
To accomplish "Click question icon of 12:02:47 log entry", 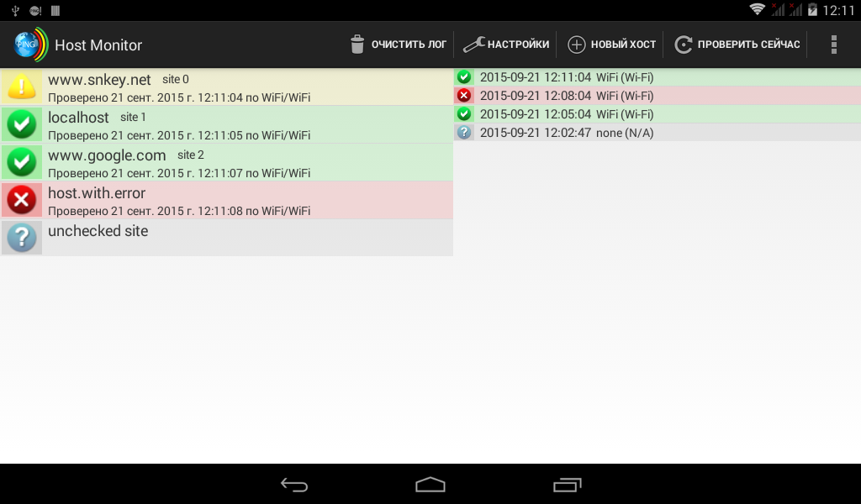I will coord(464,133).
